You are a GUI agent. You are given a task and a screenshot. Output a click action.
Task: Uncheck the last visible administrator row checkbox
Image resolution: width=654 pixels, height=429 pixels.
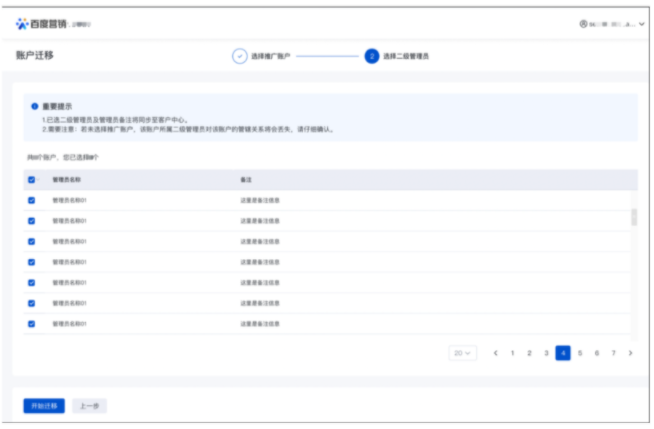(31, 324)
